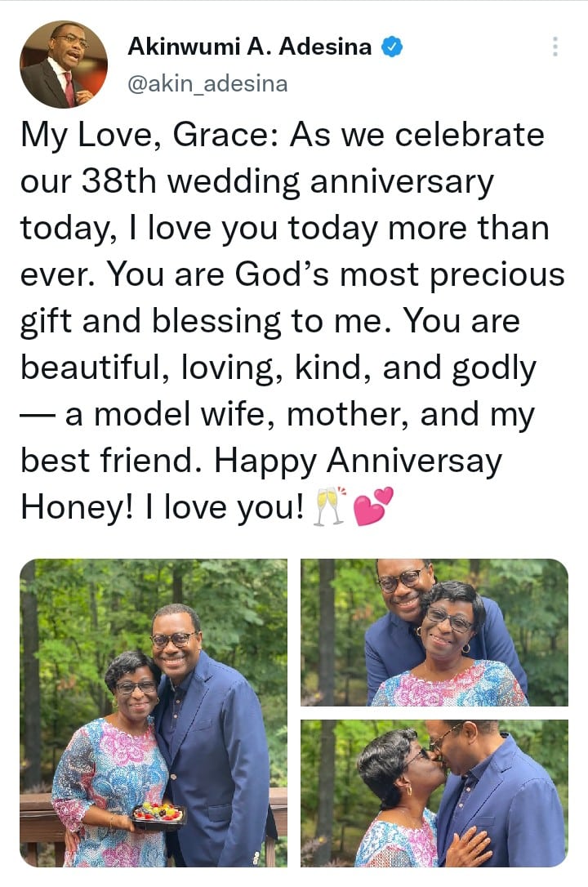Open the photo of couple holding fruit tray
This screenshot has width=588, height=887.
click(154, 713)
